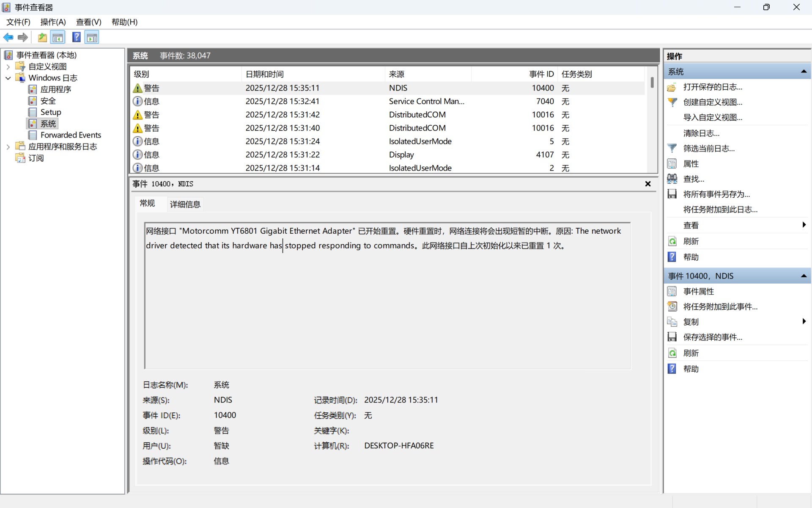812x508 pixels.
Task: Expand the 自定义视图 tree node
Action: [8, 67]
